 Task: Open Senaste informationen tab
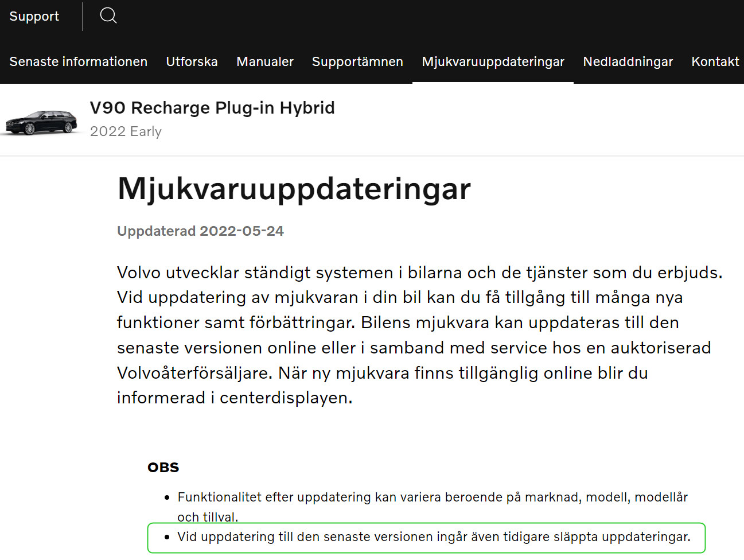click(x=79, y=61)
